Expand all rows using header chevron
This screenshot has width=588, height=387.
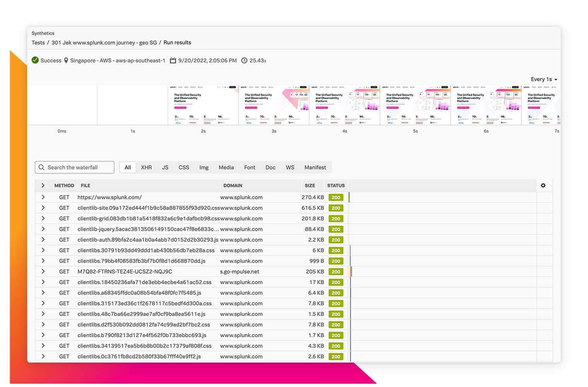43,185
